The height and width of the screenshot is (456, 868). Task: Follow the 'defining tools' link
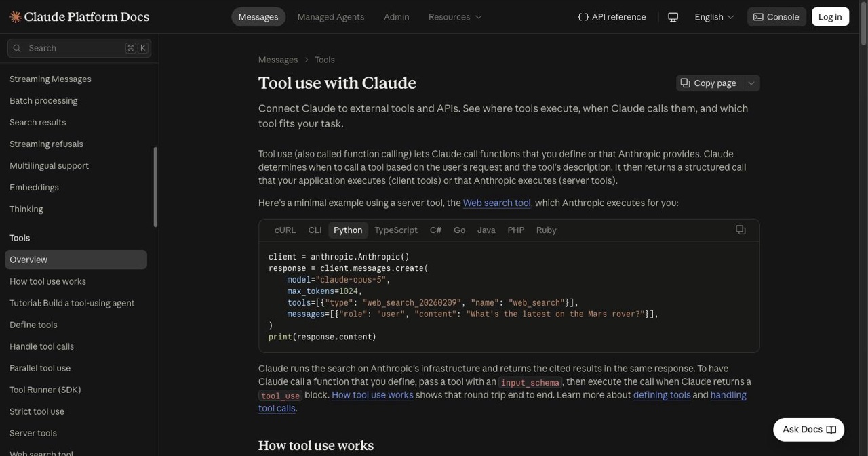click(662, 395)
